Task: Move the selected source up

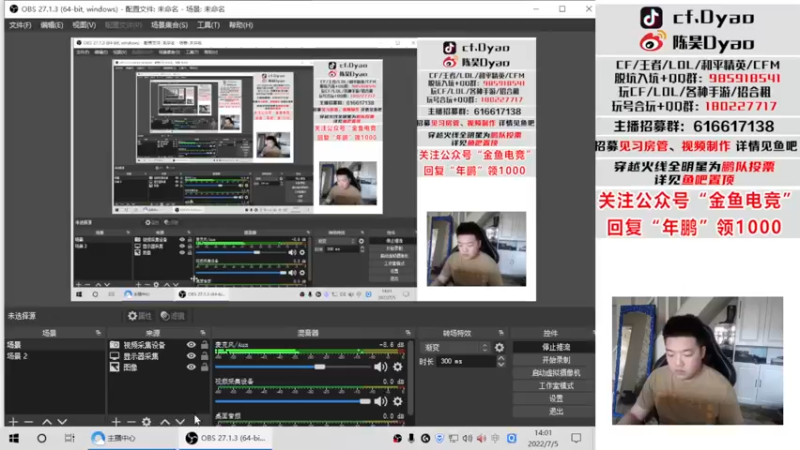Action: 165,422
